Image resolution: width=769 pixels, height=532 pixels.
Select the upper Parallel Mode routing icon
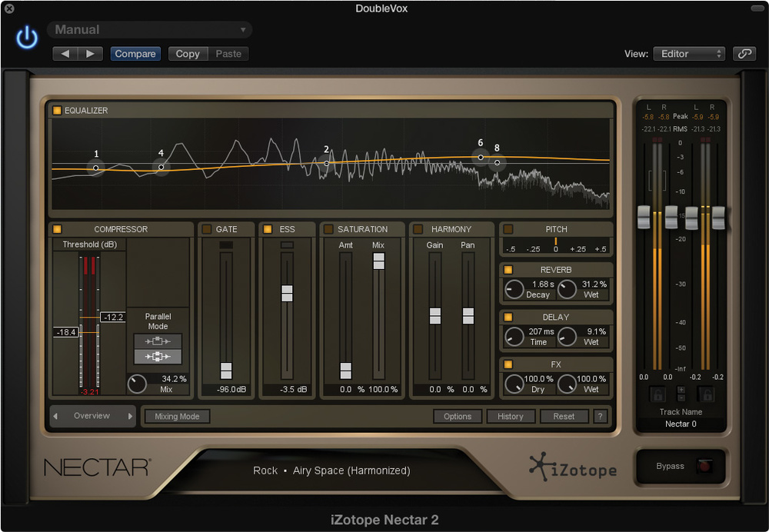pos(158,341)
